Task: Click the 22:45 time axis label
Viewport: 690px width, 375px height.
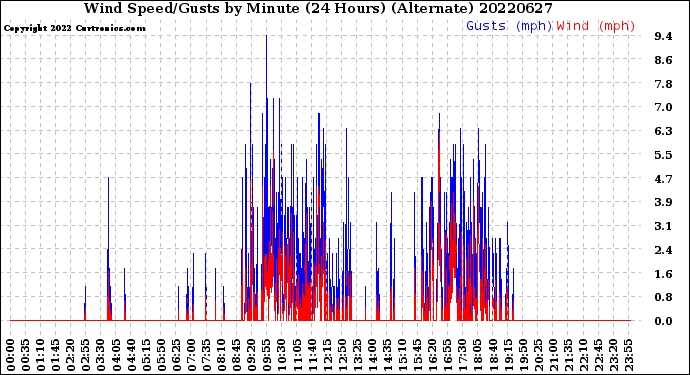Action: pyautogui.click(x=598, y=355)
